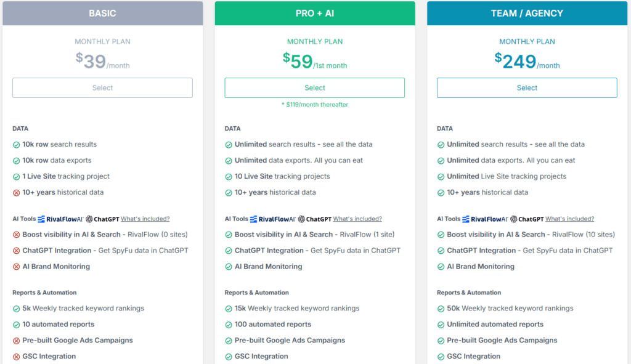Click the check icon beside "GSC Integration" in Pro + AI
The height and width of the screenshot is (364, 631).
(x=229, y=356)
